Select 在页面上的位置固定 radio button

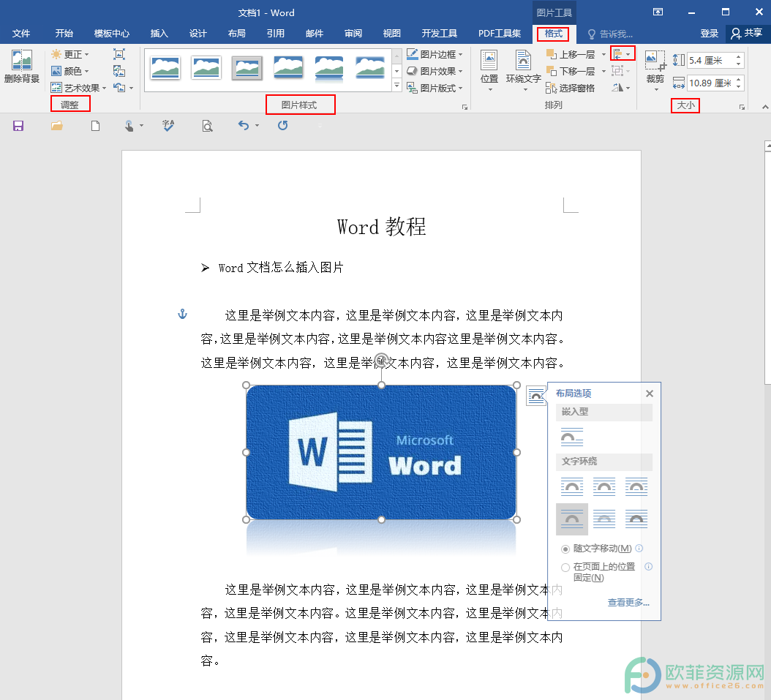click(565, 568)
